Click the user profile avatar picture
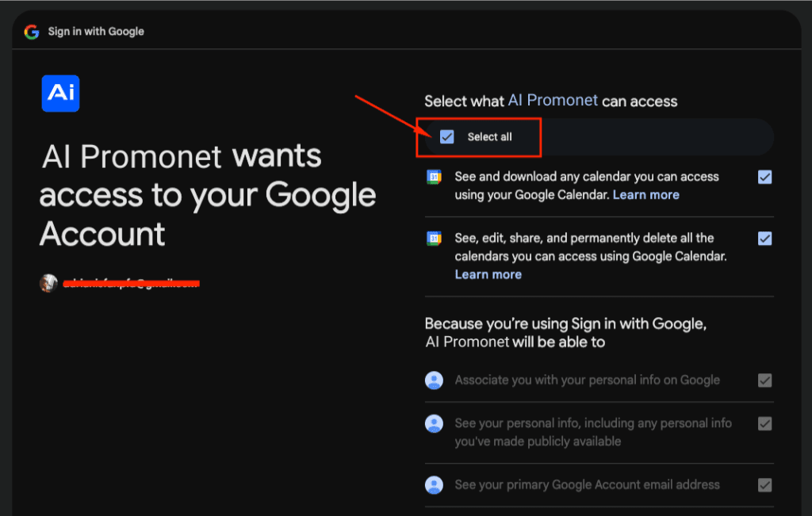This screenshot has width=812, height=516. [x=49, y=282]
